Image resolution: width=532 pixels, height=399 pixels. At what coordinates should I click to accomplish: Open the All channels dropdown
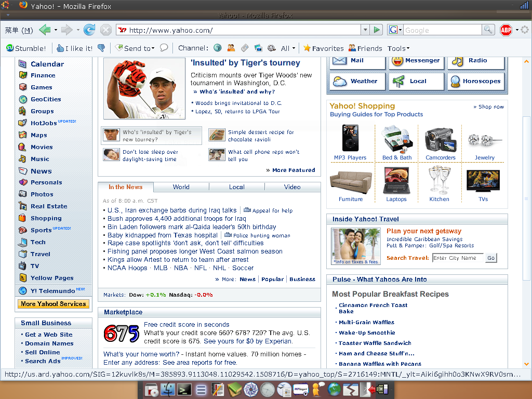(288, 48)
